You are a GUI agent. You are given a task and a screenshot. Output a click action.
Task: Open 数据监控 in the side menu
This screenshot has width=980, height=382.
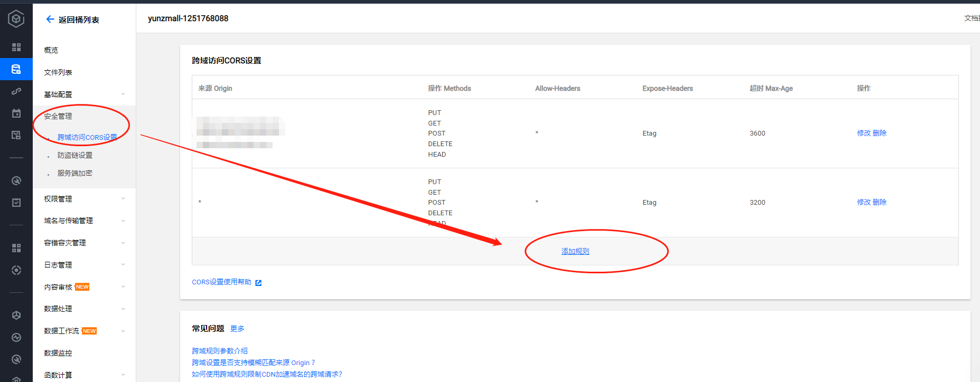click(x=58, y=353)
